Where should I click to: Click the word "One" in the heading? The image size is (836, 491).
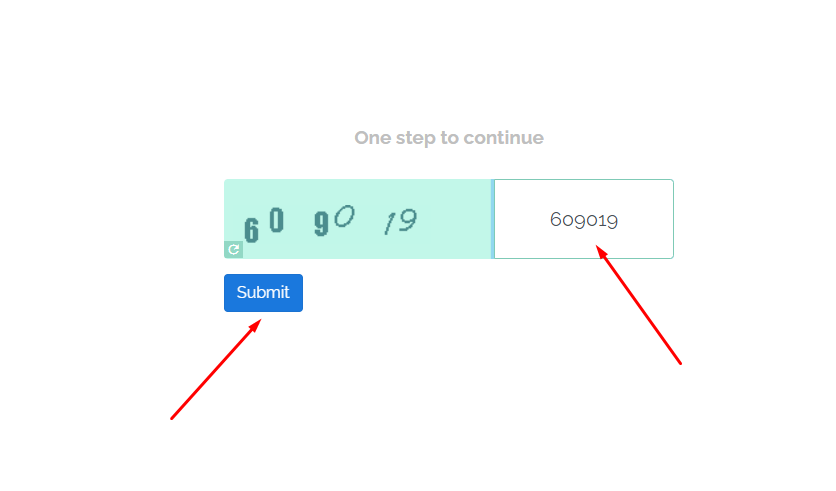(x=373, y=138)
